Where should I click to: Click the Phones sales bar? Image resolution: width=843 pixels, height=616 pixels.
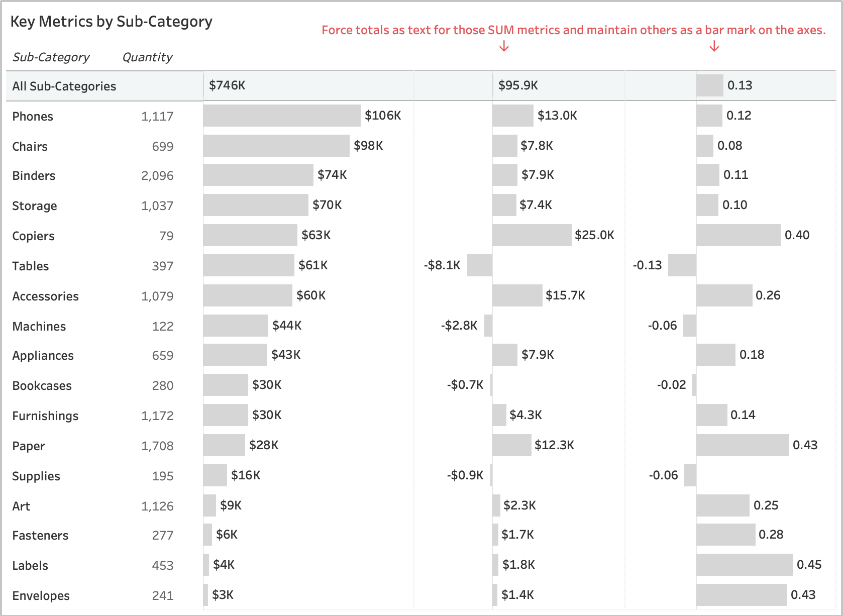coord(281,116)
